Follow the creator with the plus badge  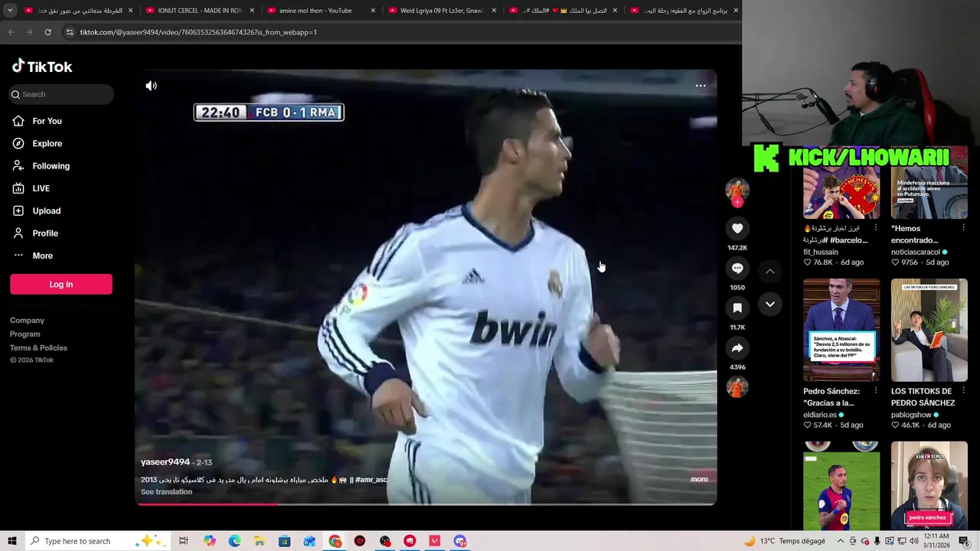point(737,203)
